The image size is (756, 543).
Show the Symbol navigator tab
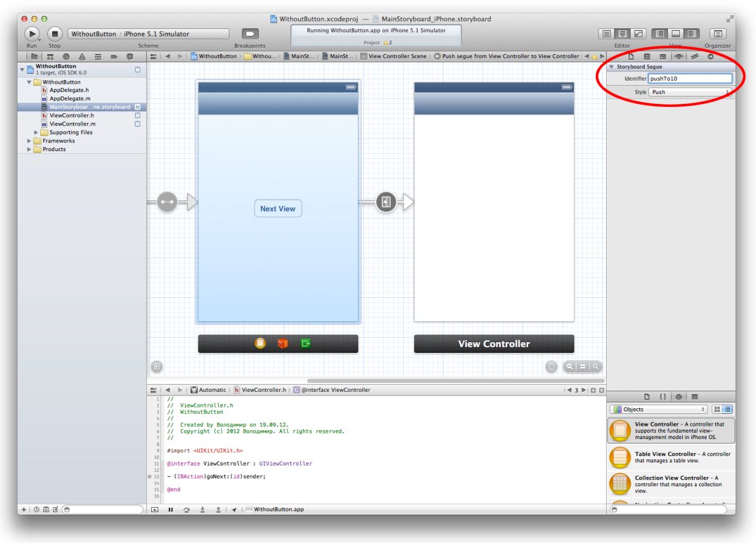[50, 56]
